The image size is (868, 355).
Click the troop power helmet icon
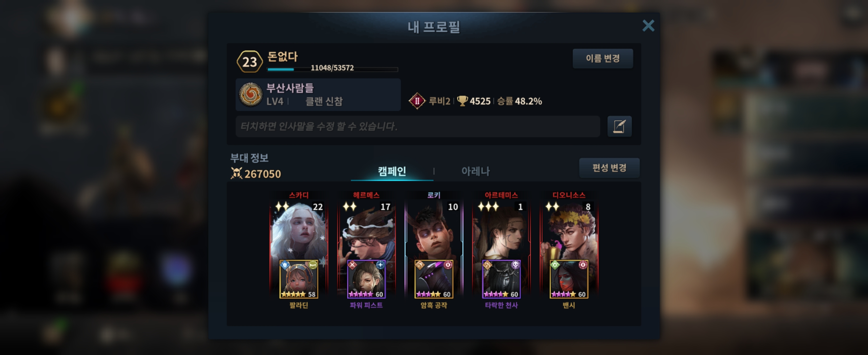(x=236, y=174)
